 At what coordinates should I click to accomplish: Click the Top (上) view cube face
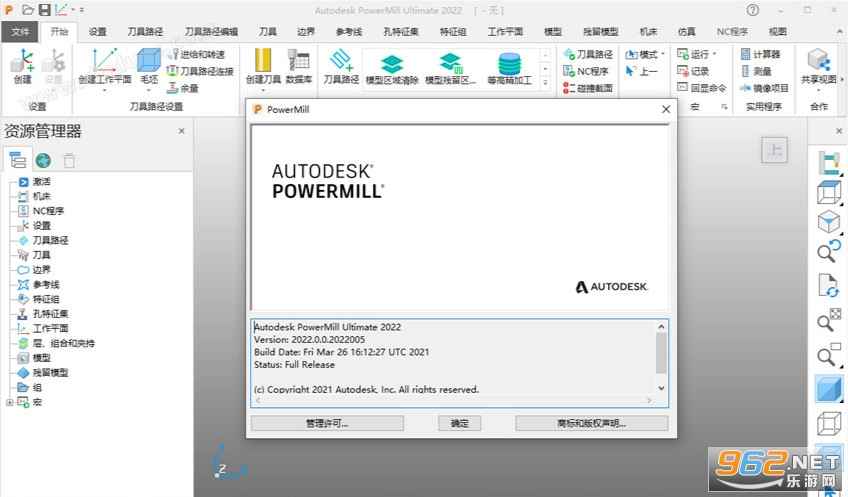(x=774, y=150)
